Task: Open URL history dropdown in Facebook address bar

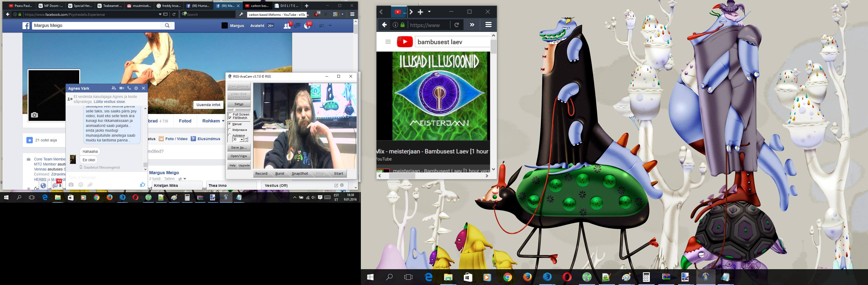Action: tap(160, 15)
